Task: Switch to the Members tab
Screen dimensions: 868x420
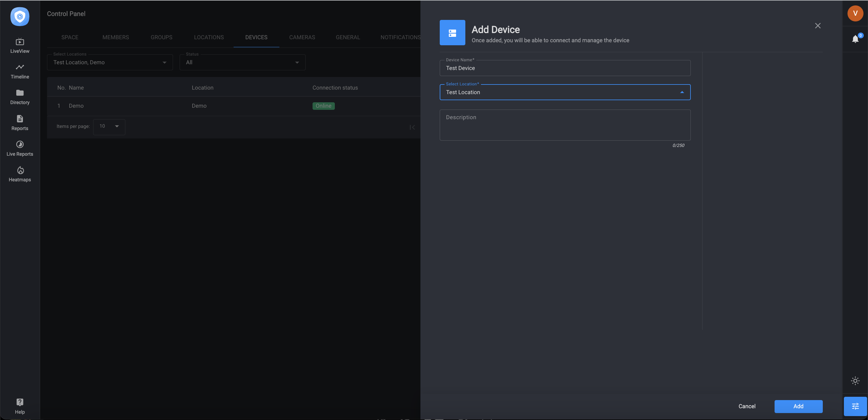Action: (115, 37)
